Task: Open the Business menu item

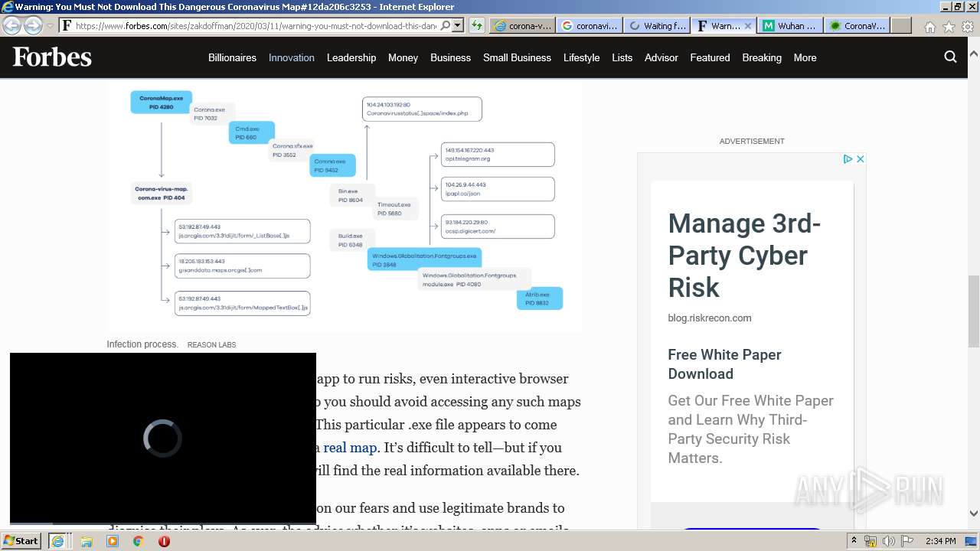Action: pyautogui.click(x=450, y=57)
